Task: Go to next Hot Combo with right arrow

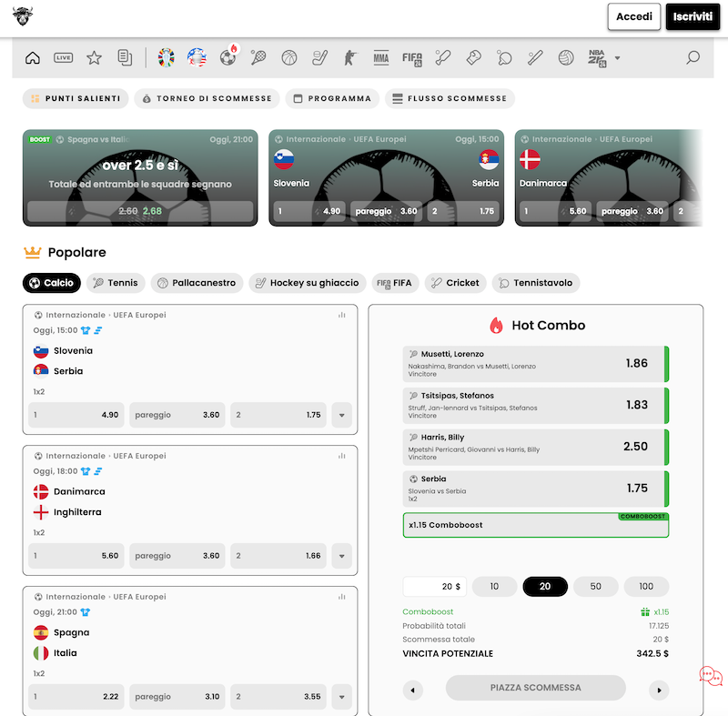Action: [x=659, y=691]
